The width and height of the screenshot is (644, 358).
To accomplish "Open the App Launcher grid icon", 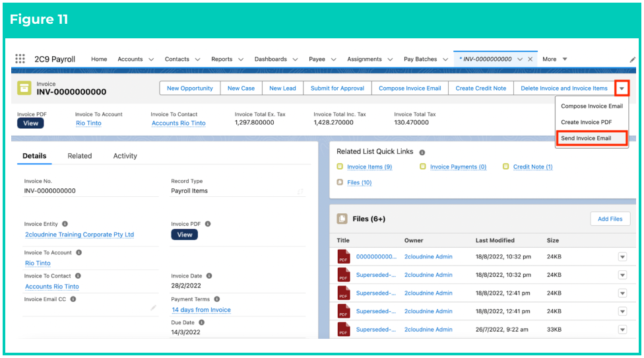I will click(20, 59).
